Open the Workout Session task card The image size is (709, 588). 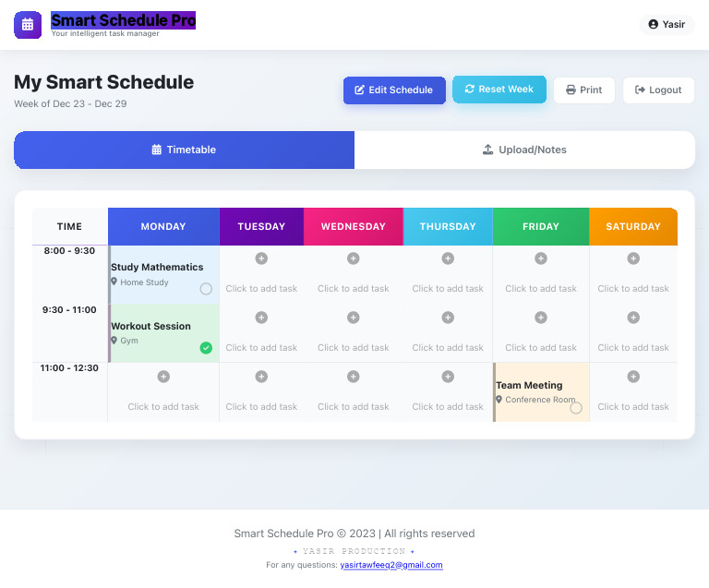pos(163,333)
